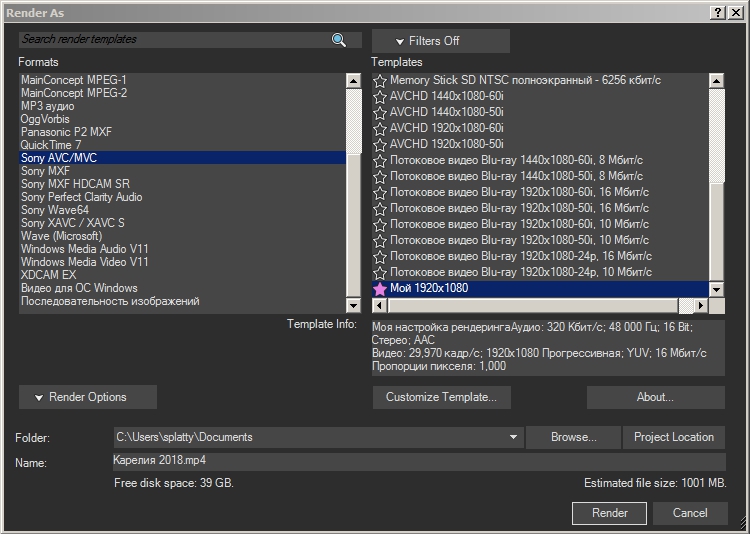Viewport: 750px width, 534px height.
Task: Select Sony Wave64 format
Action: (x=183, y=210)
